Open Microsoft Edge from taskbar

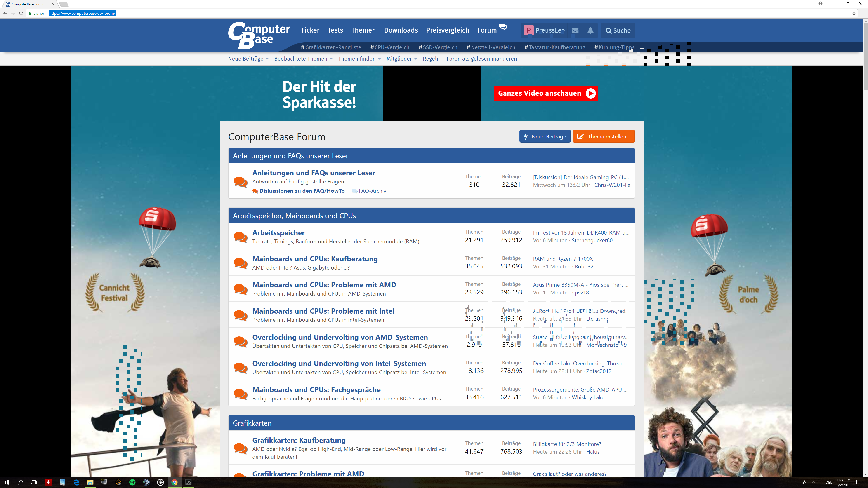click(x=76, y=482)
